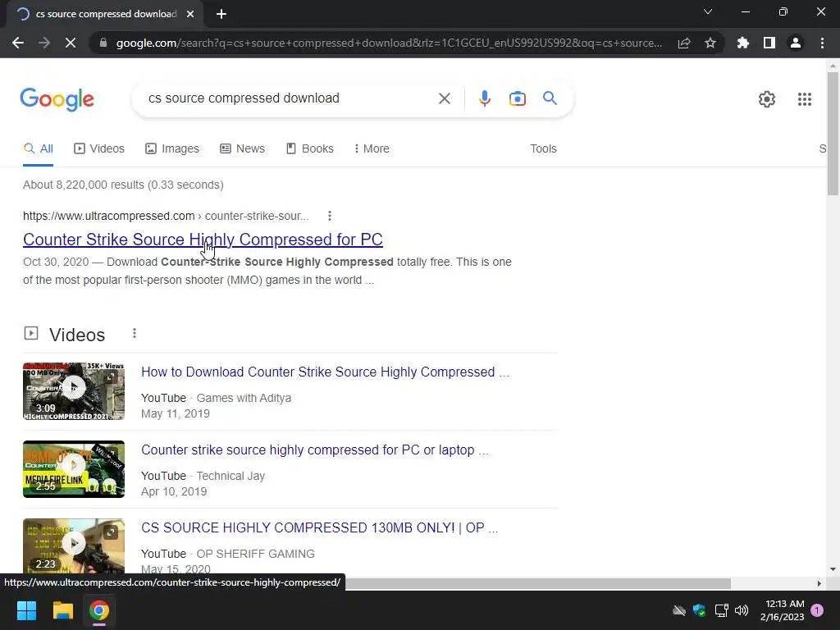
Task: Share this page from the address bar
Action: (x=684, y=43)
